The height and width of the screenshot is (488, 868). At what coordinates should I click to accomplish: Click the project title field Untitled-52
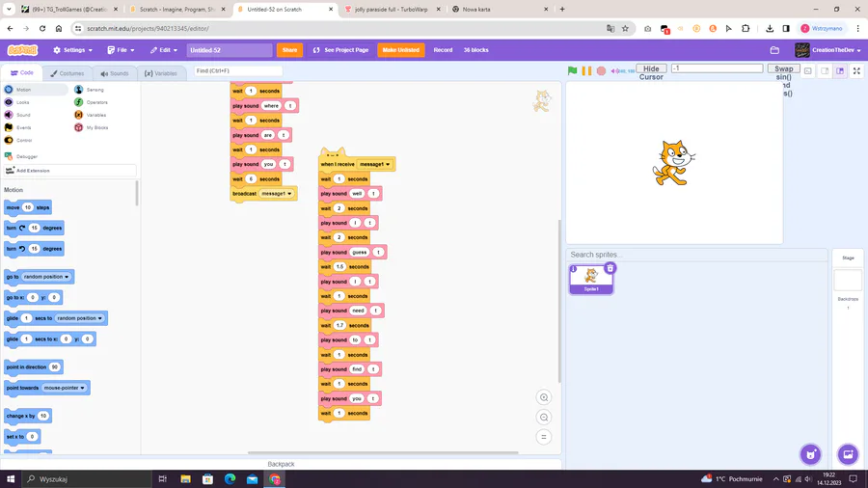point(230,50)
